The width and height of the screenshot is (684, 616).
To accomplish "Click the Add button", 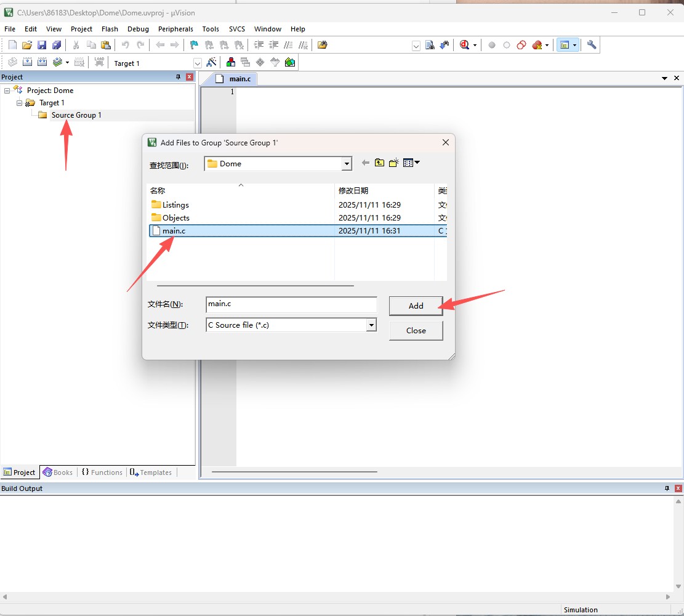I will 416,306.
